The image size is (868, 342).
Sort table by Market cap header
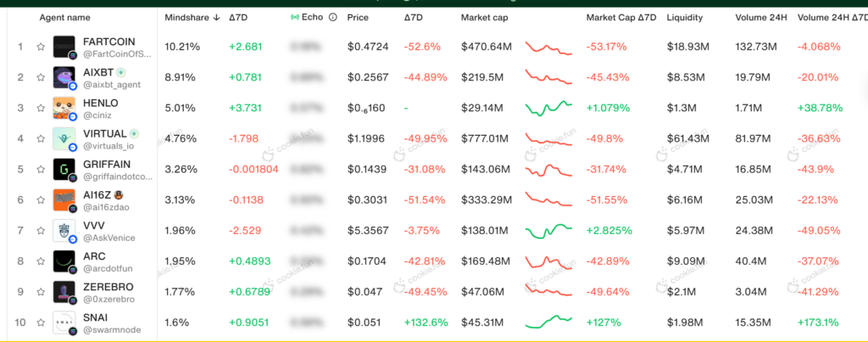click(x=485, y=17)
